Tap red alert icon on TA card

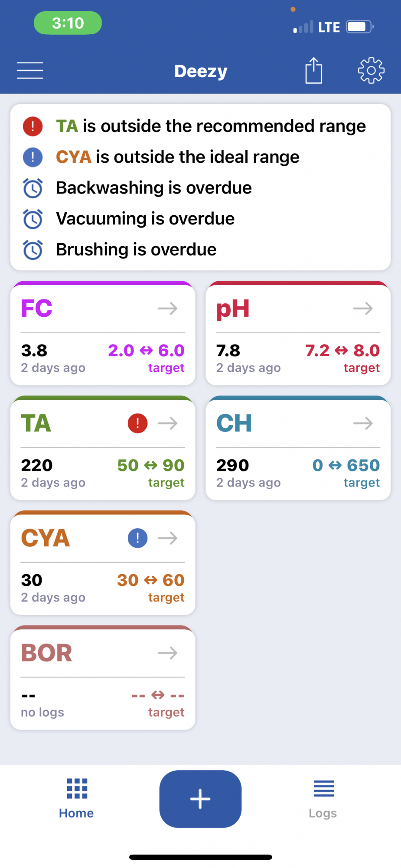[x=137, y=423]
